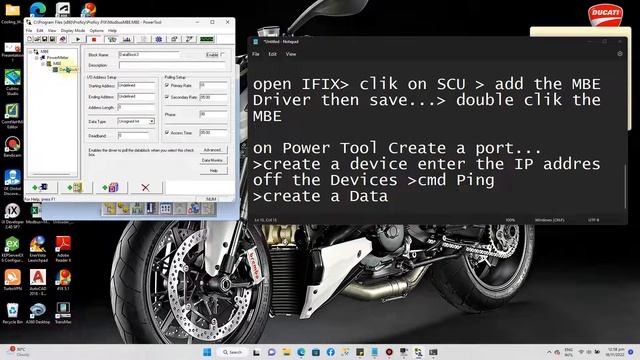Click the Start (run driver) toolbar button
Screen dimensions: 640x360
click(x=78, y=39)
